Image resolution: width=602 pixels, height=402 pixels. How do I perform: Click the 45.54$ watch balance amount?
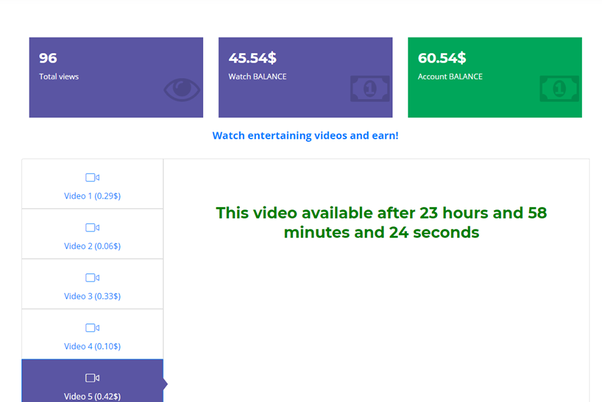(x=252, y=58)
